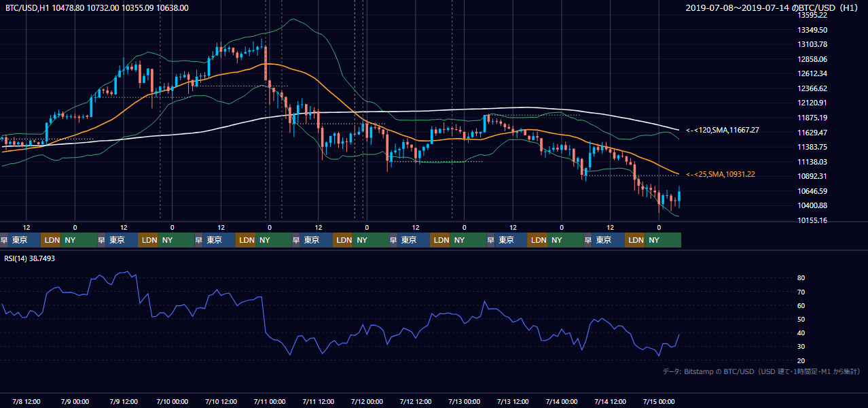Click price axis value 11875.19

(x=812, y=118)
